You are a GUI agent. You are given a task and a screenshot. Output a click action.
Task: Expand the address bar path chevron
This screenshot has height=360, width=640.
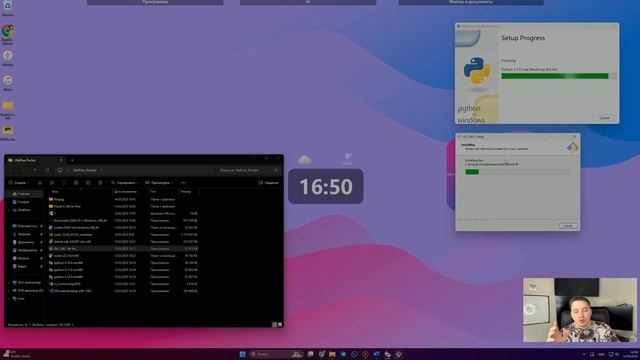[102, 170]
